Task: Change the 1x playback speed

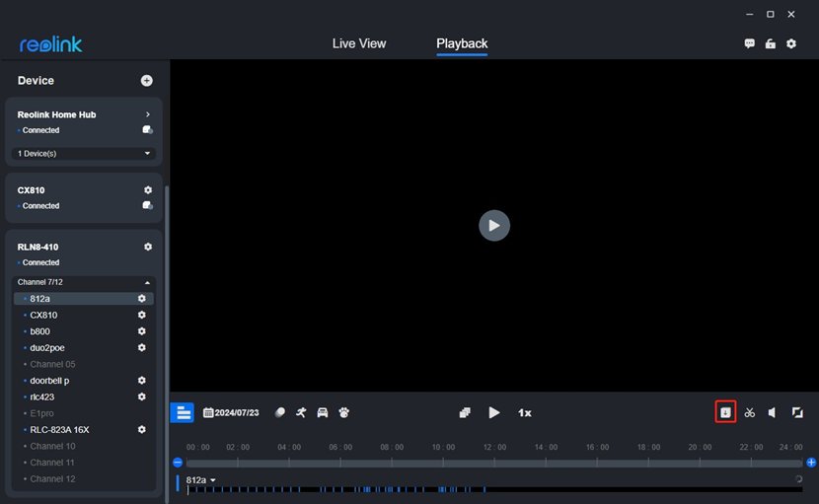Action: [524, 412]
